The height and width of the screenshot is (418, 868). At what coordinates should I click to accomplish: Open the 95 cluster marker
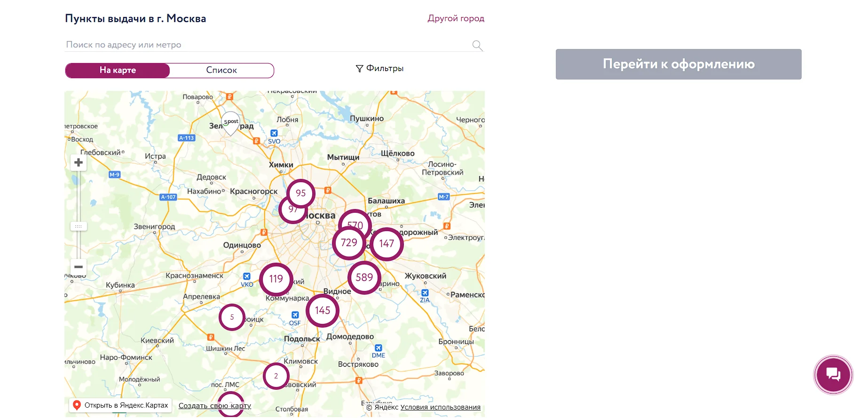(x=301, y=193)
